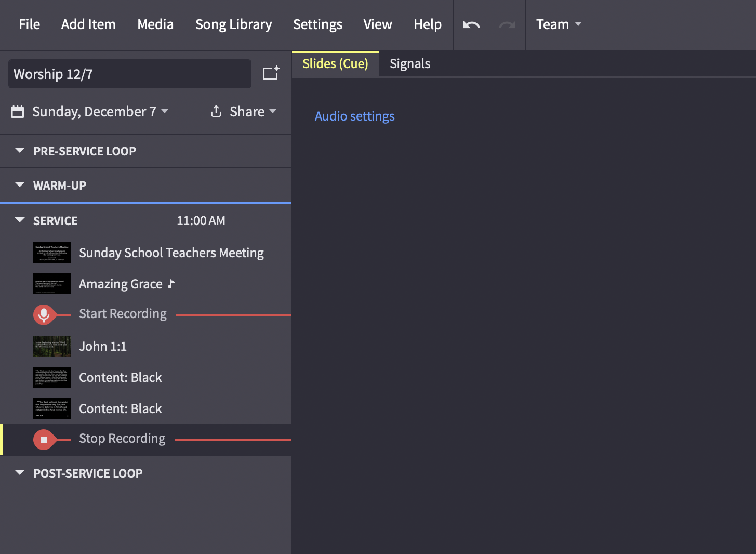
Task: Click the calendar icon next to Sunday, December 7
Action: tap(18, 112)
